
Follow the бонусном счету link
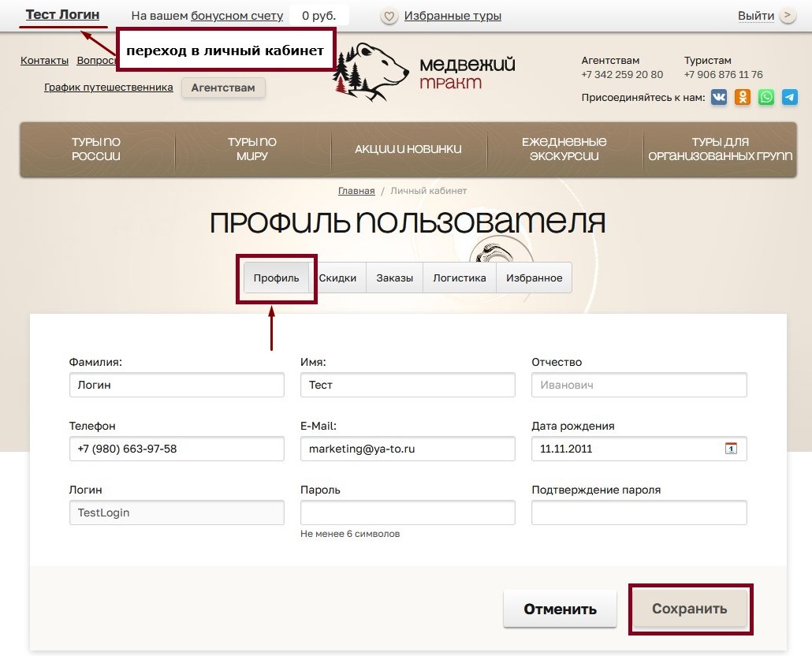tap(237, 16)
